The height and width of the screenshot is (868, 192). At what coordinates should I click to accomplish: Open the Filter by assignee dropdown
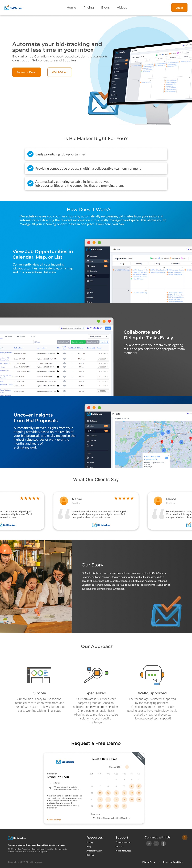click(x=98, y=336)
